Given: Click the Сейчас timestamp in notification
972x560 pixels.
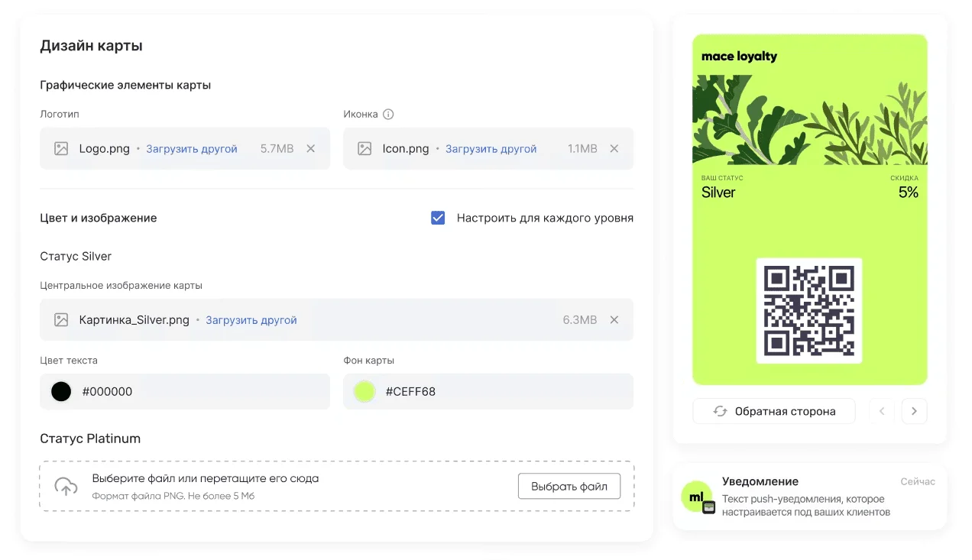Looking at the screenshot, I should pyautogui.click(x=918, y=482).
